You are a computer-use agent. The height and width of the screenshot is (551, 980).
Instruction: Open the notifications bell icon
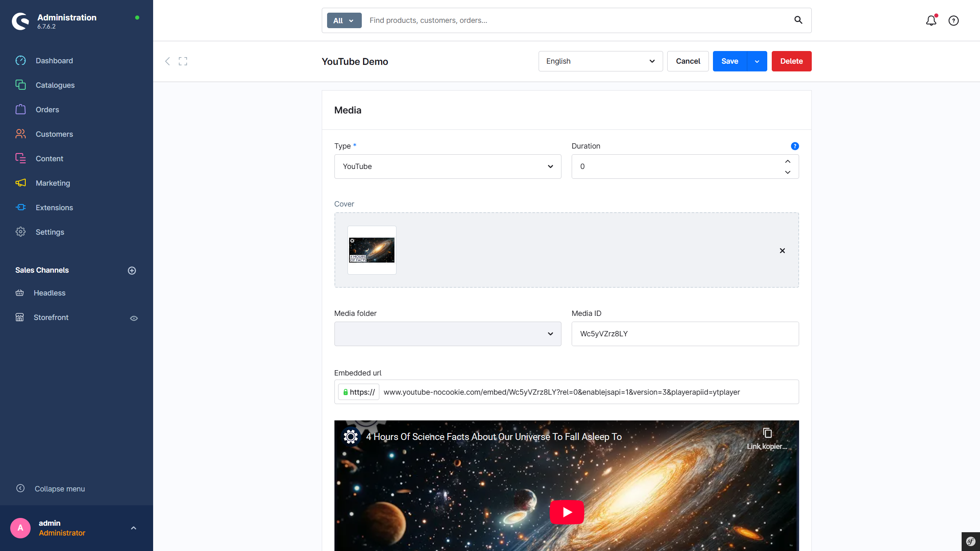tap(931, 20)
